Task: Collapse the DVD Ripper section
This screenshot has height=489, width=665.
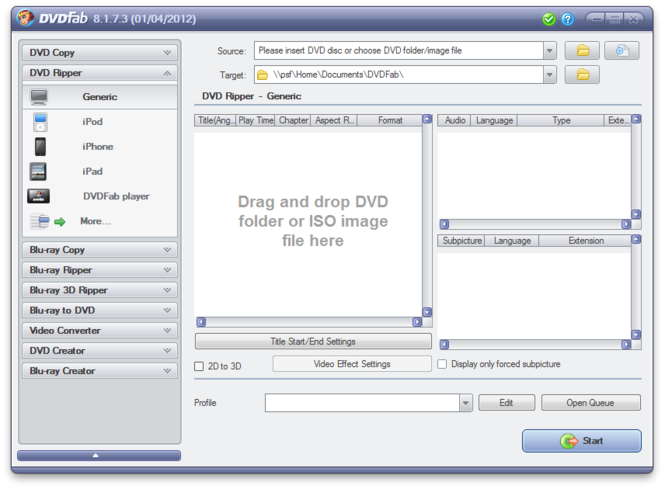Action: (x=100, y=73)
